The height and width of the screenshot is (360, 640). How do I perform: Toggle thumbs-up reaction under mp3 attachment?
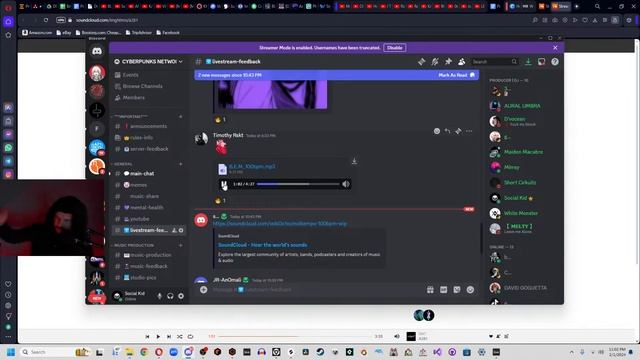pyautogui.click(x=220, y=200)
